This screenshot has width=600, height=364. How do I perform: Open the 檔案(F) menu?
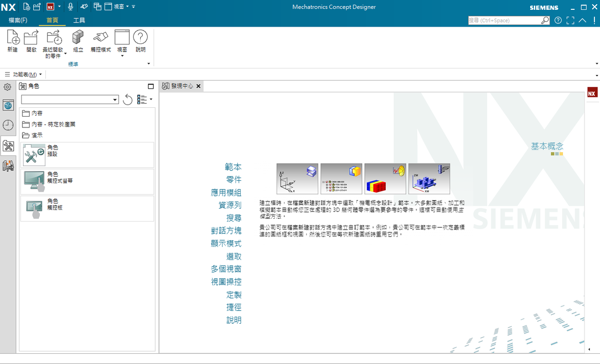tap(18, 20)
